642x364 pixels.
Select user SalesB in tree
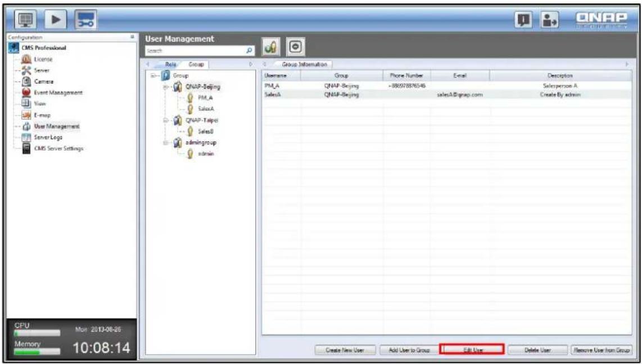pyautogui.click(x=206, y=131)
